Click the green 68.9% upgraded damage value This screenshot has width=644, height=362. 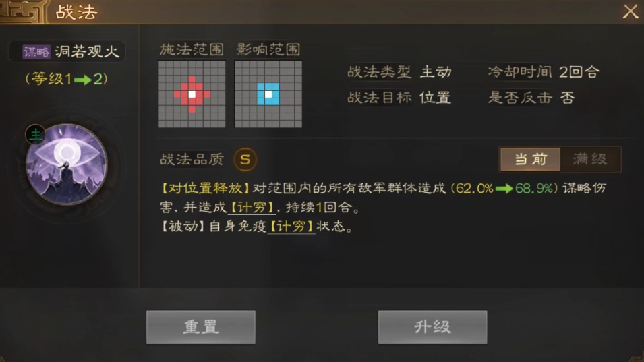pyautogui.click(x=534, y=188)
